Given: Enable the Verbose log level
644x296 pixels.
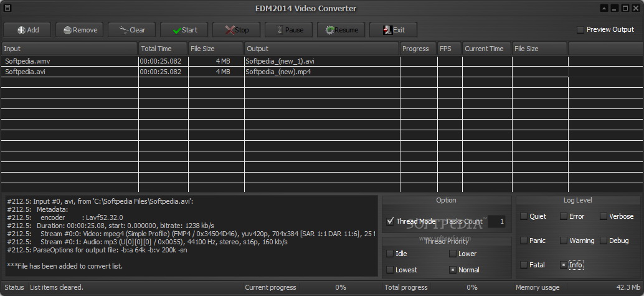Looking at the screenshot, I should (604, 217).
